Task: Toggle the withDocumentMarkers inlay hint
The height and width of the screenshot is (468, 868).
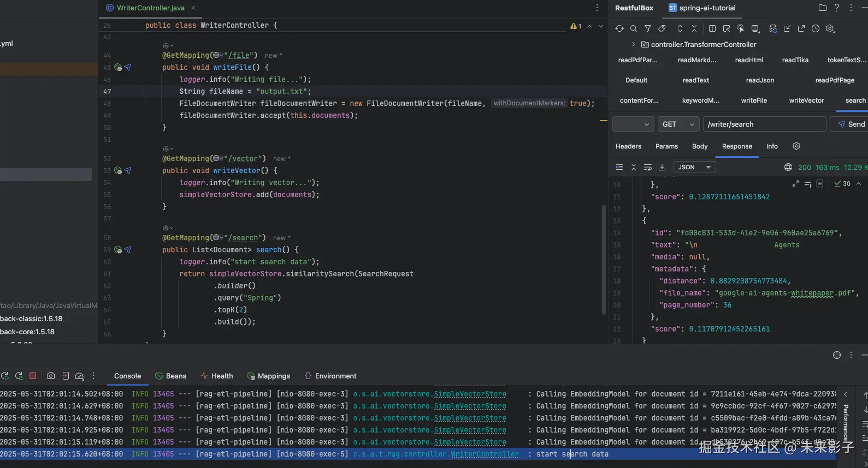Action: coord(529,103)
